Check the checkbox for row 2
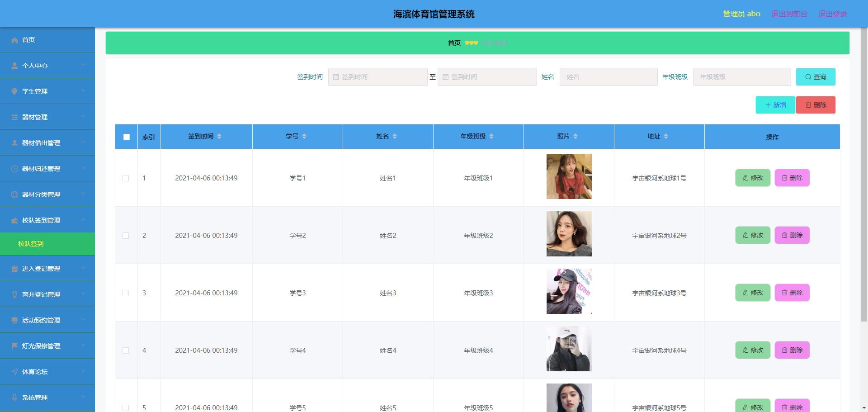 pos(126,236)
